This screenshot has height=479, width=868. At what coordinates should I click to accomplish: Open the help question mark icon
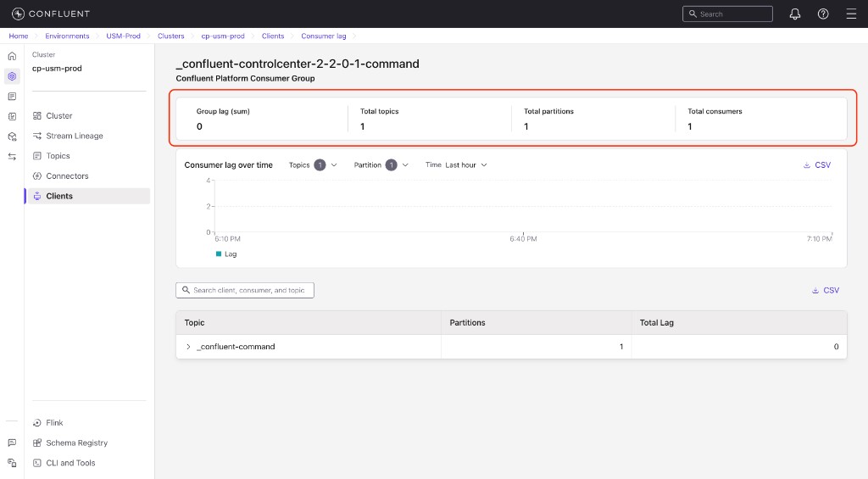pyautogui.click(x=822, y=14)
